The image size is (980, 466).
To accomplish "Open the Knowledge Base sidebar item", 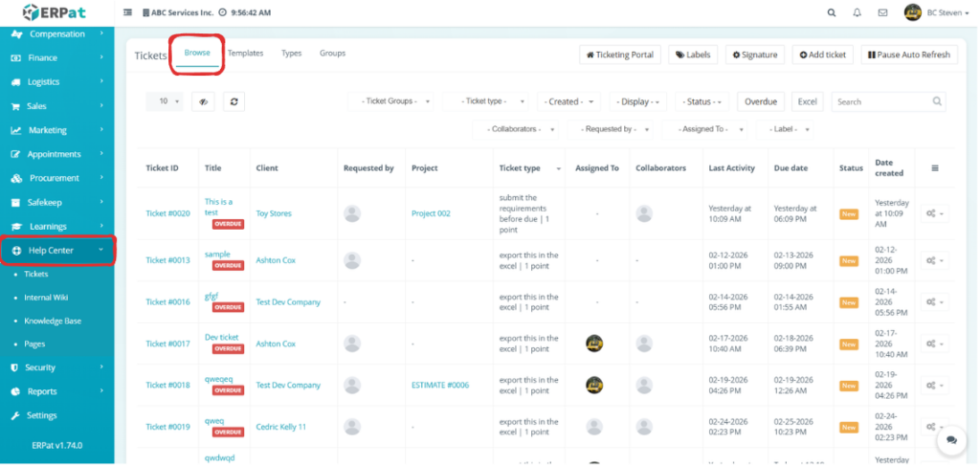I will coord(53,321).
